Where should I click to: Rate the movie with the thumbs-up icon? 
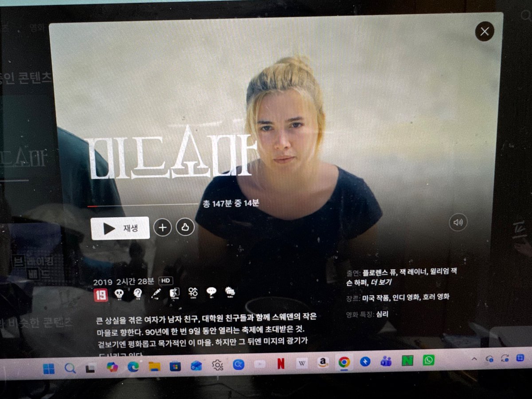coord(185,227)
